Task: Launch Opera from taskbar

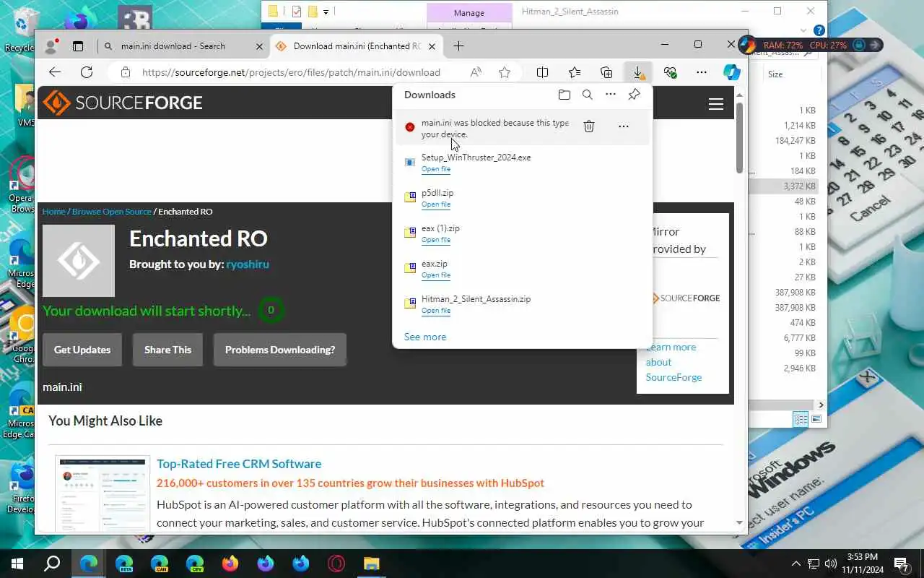Action: tap(336, 564)
